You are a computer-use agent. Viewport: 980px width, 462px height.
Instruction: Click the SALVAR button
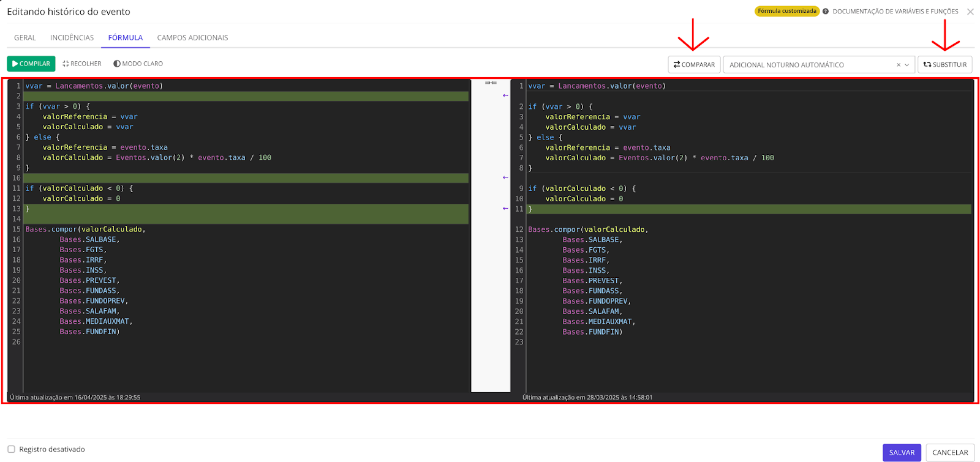[x=902, y=453]
